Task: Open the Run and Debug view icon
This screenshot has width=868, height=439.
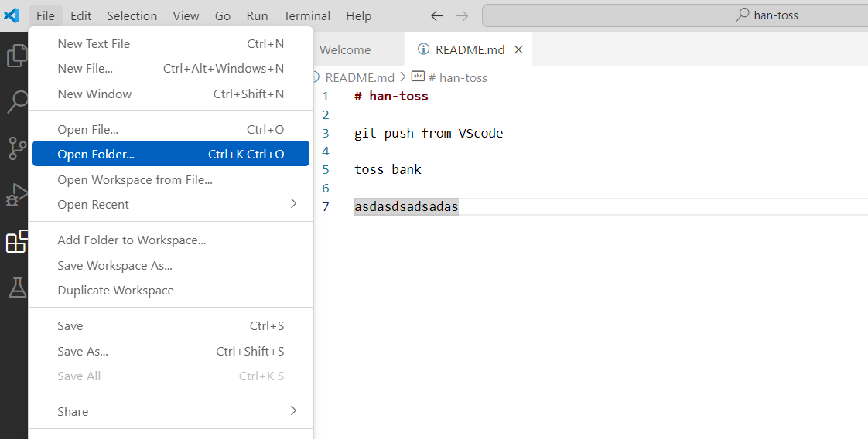Action: 18,195
